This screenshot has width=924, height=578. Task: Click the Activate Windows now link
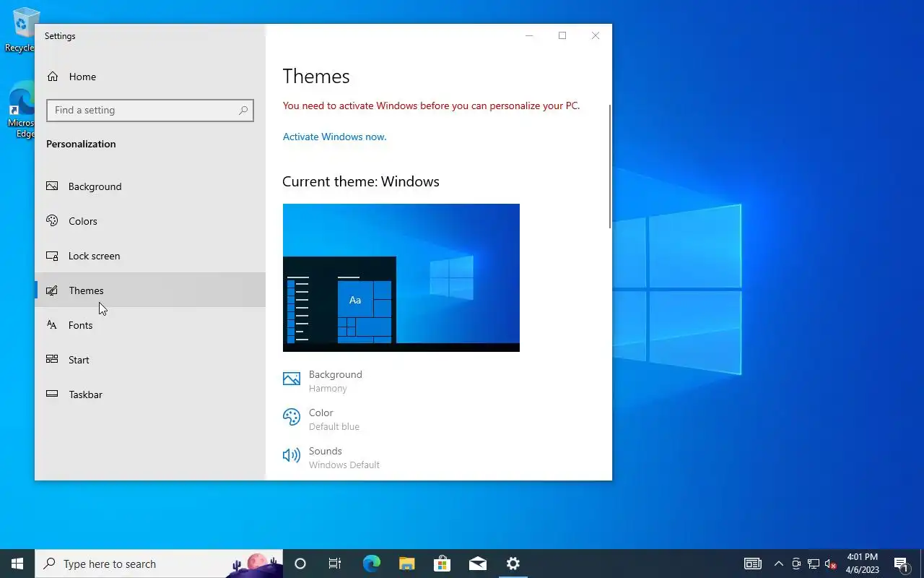click(x=334, y=137)
